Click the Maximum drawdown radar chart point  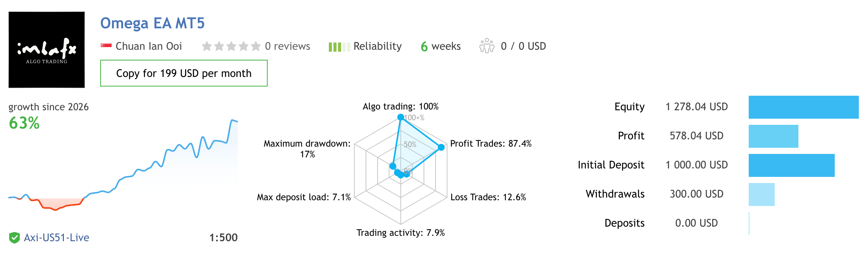click(393, 166)
